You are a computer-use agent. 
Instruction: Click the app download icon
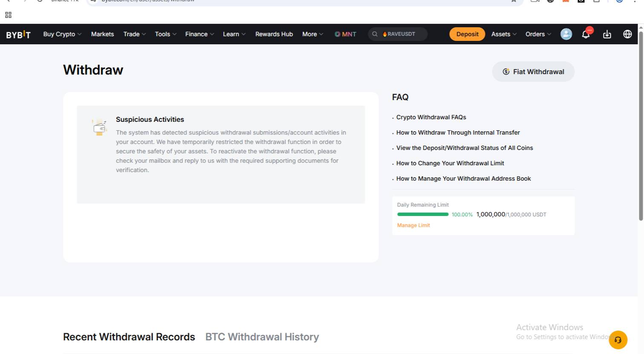(x=607, y=34)
